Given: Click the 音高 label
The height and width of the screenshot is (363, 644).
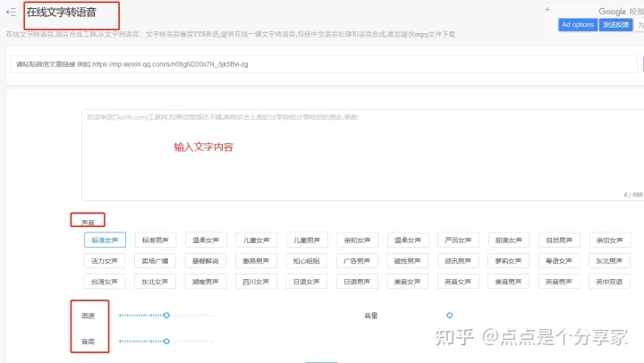Looking at the screenshot, I should pos(88,342).
